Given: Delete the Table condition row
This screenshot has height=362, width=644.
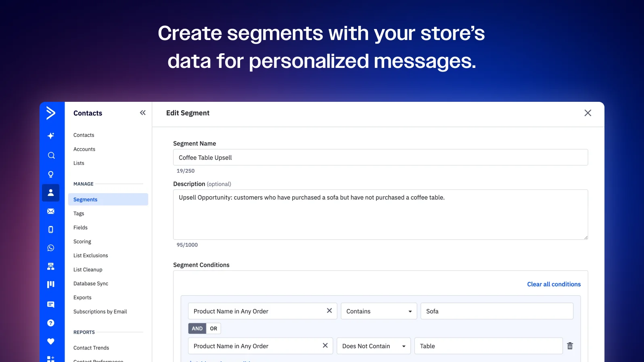Looking at the screenshot, I should coord(570,346).
